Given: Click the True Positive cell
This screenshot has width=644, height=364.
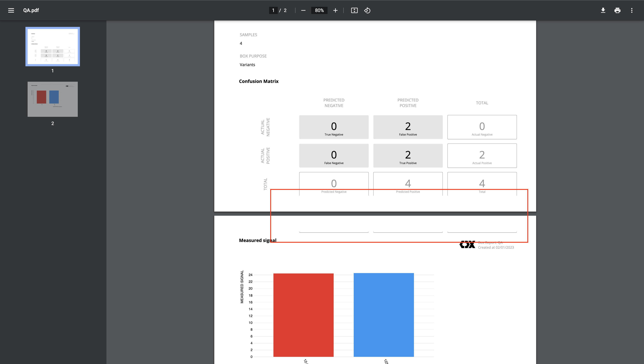Looking at the screenshot, I should [x=408, y=155].
